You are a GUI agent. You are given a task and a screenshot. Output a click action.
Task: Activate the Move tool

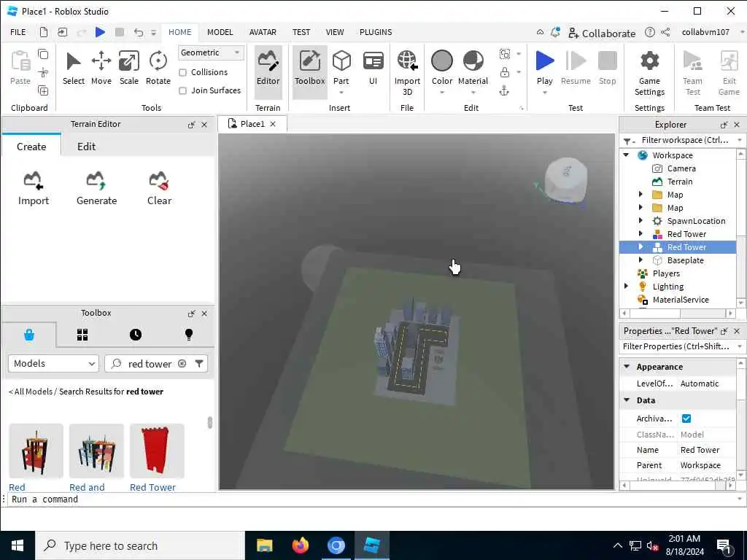point(101,69)
